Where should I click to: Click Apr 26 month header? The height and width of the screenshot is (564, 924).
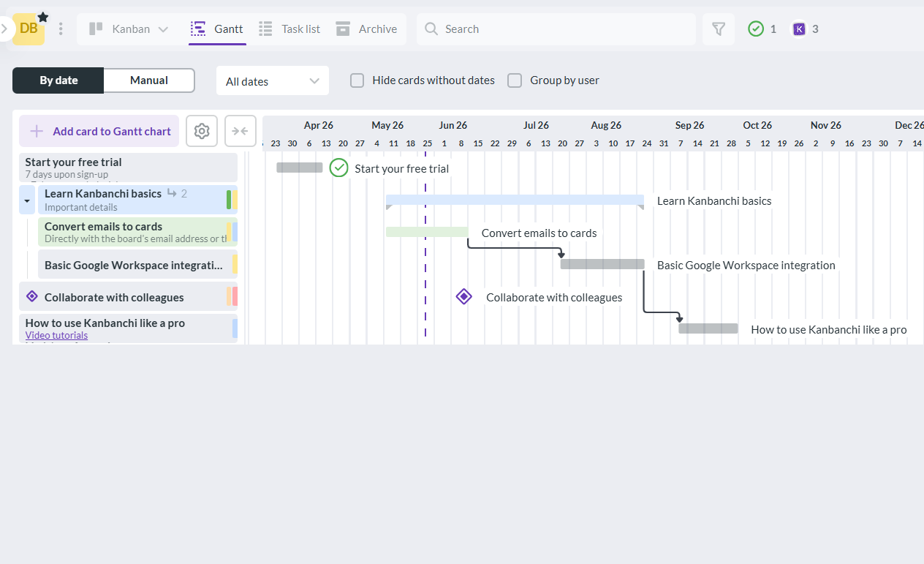(319, 125)
